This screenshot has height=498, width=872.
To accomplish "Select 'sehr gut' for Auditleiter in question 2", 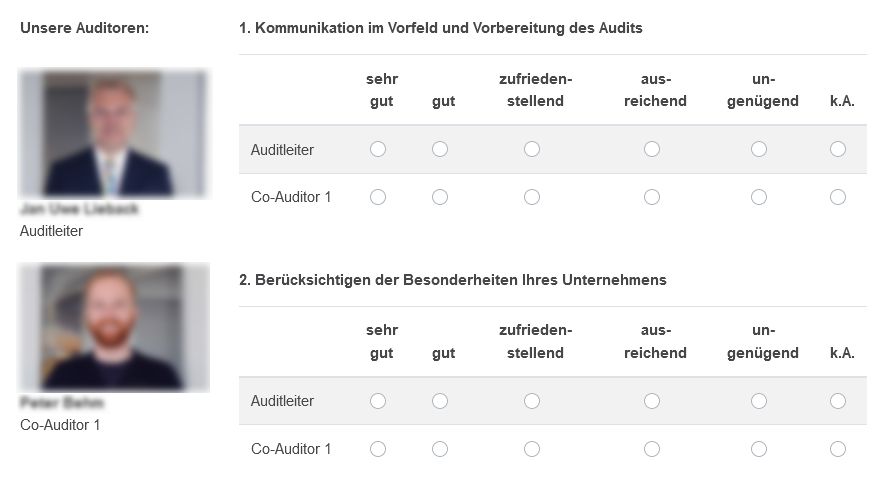I will 378,401.
